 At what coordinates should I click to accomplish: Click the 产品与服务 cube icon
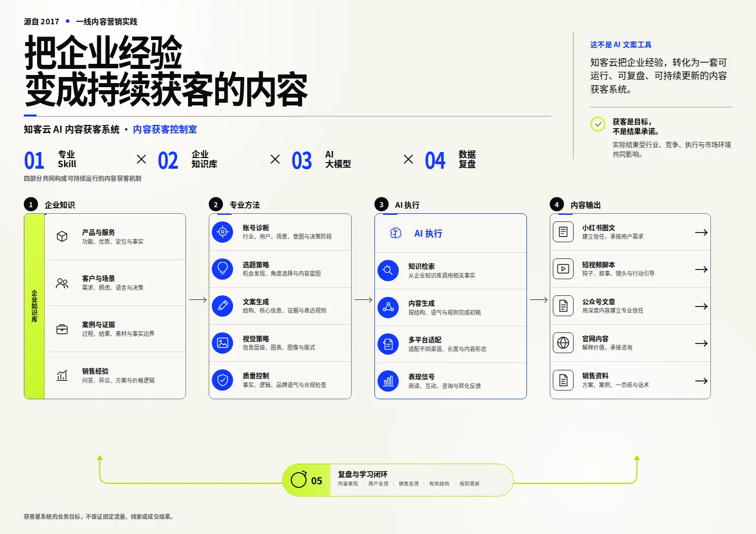pos(62,237)
